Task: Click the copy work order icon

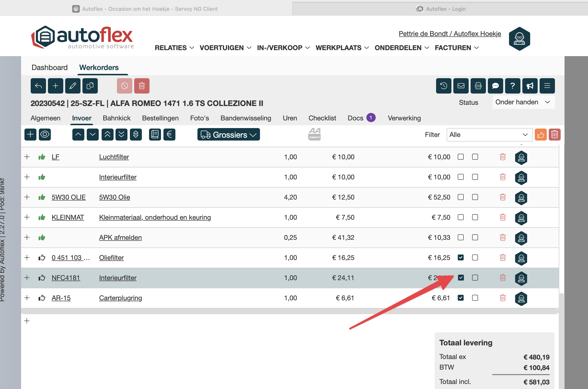Action: coord(90,86)
